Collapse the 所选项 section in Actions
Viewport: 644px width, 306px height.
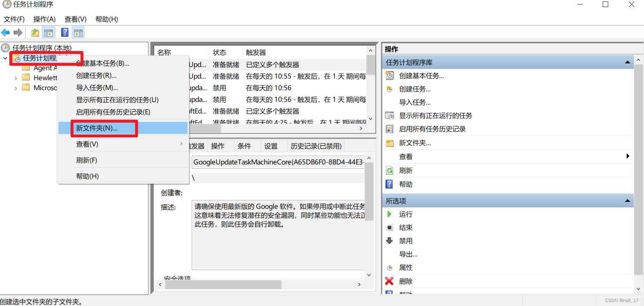[627, 201]
